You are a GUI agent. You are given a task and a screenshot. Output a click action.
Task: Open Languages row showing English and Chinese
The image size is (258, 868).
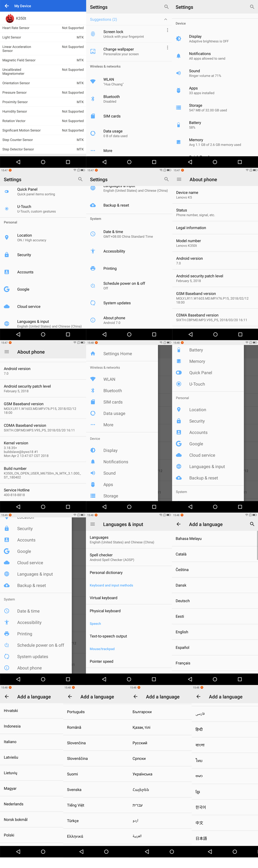tap(129, 539)
